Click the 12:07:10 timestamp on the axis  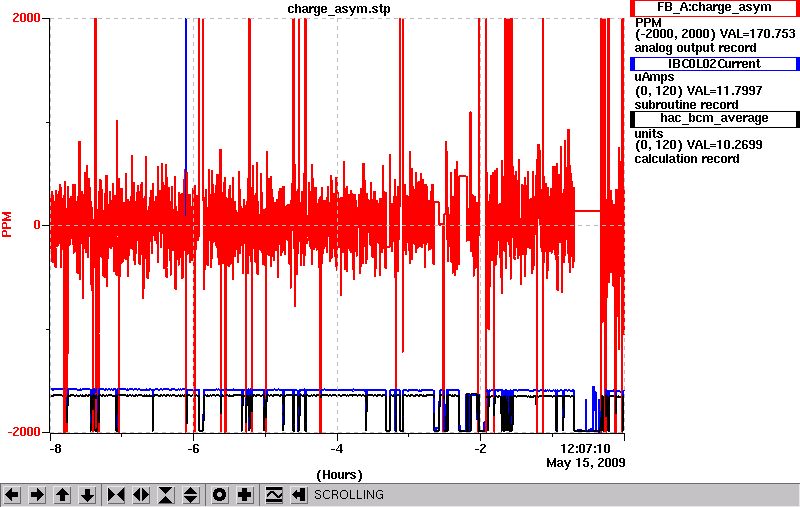click(x=585, y=449)
